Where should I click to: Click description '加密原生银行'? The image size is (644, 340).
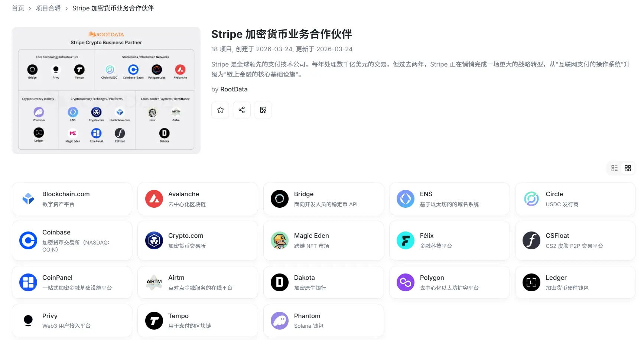(310, 288)
